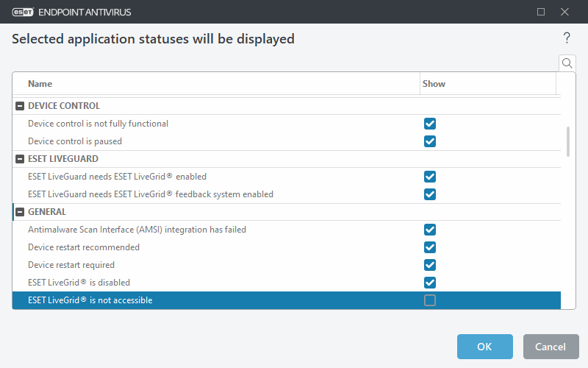This screenshot has width=588, height=368.
Task: Open the search magnifier icon
Action: point(567,63)
